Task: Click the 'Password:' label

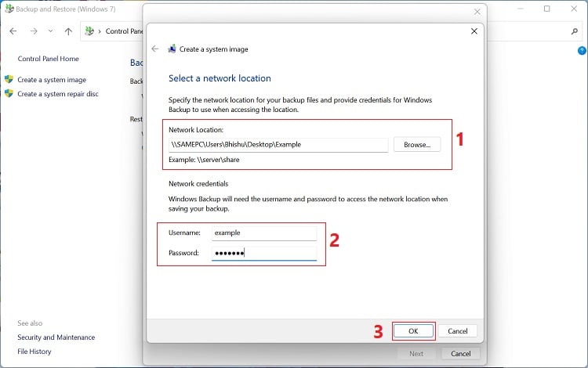Action: (183, 253)
